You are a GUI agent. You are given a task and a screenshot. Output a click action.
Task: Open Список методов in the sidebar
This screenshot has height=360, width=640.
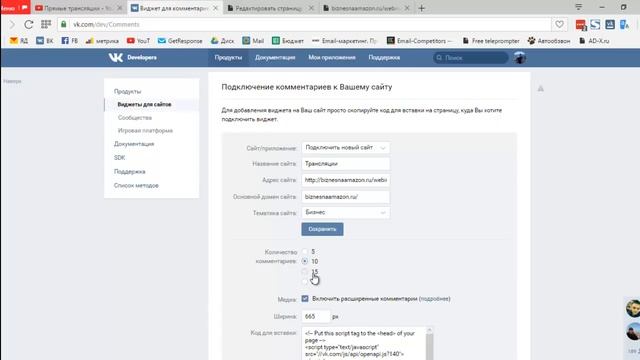136,185
